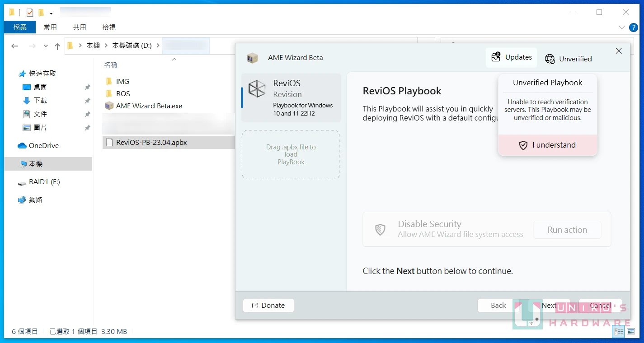Click the Unverified globe icon
Screen dimensions: 644x343
(550, 59)
